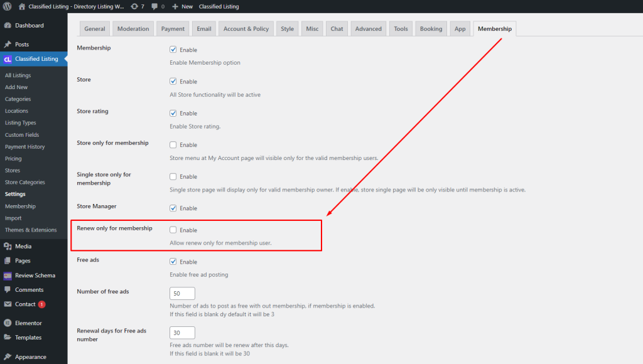Switch to the Moderation tab
The width and height of the screenshot is (643, 364).
coord(133,29)
